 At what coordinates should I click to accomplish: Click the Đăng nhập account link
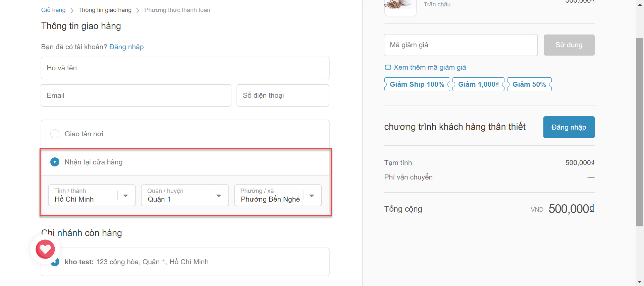coord(126,47)
